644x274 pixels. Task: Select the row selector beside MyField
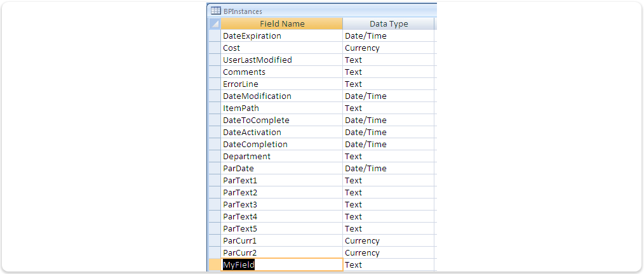pos(215,265)
